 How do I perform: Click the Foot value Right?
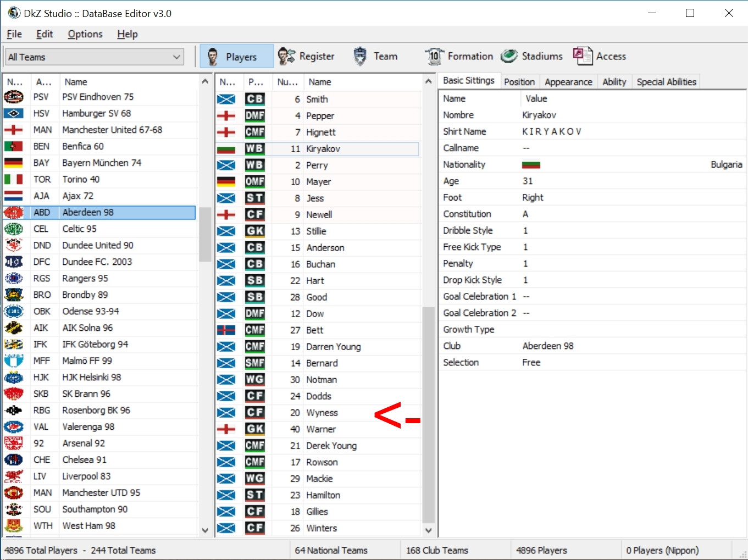click(533, 198)
